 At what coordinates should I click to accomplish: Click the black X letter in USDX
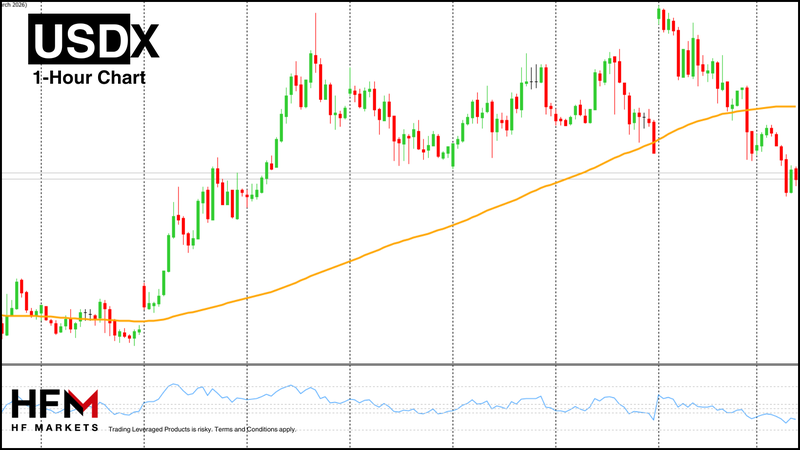[145, 40]
